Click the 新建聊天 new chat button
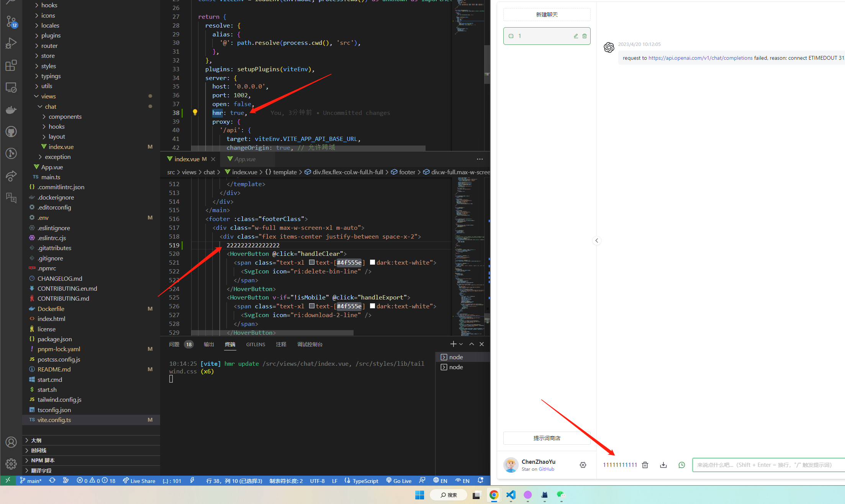 (547, 15)
